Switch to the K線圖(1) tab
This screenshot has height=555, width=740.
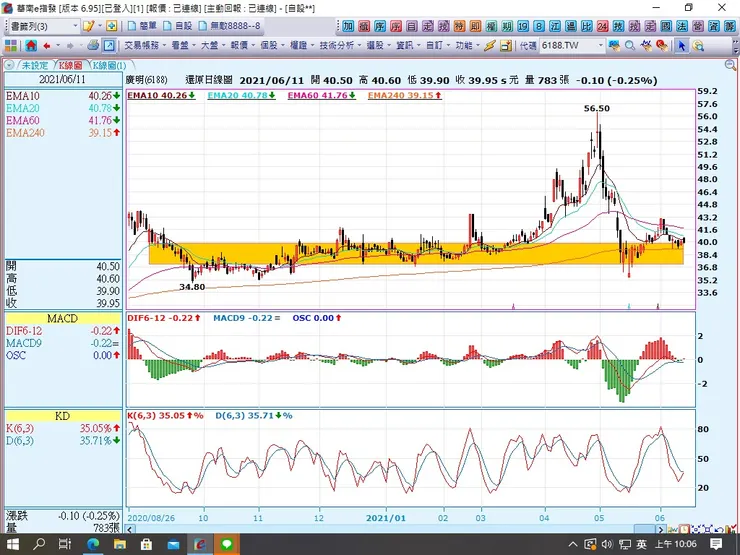(109, 65)
